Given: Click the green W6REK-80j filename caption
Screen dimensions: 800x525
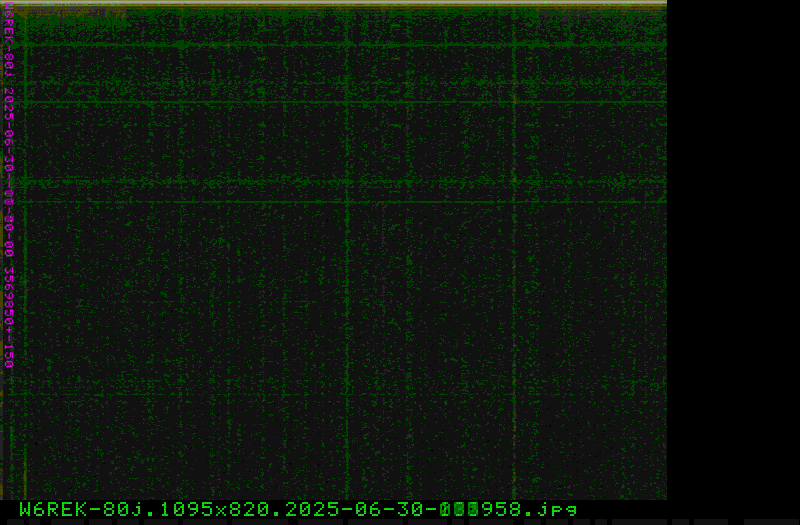Looking at the screenshot, I should point(298,509).
